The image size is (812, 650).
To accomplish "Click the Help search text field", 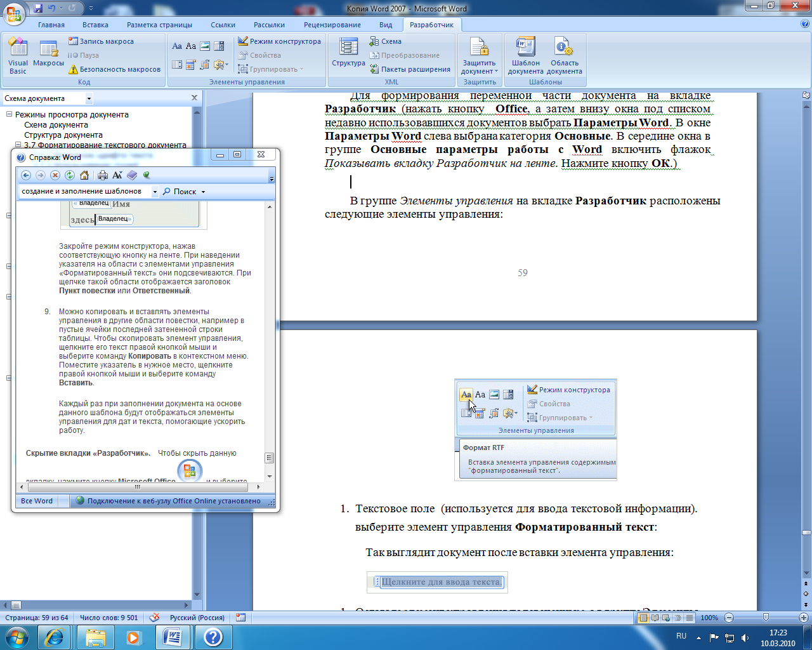I will pos(85,192).
